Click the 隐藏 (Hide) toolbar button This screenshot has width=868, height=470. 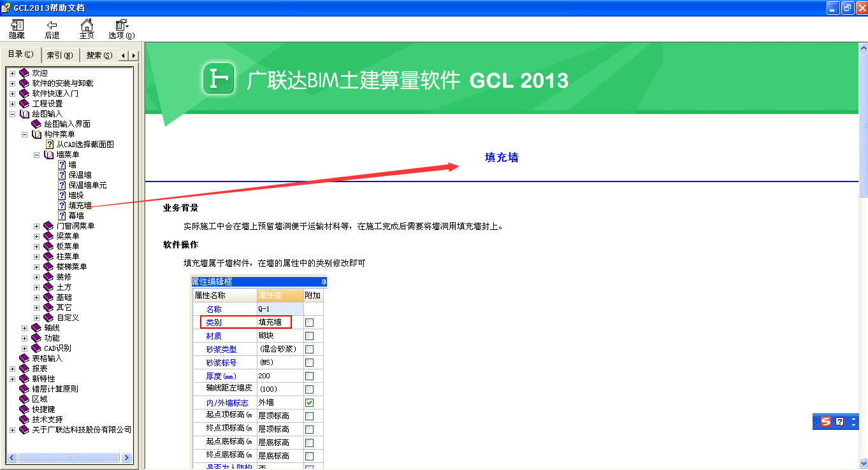pos(17,29)
